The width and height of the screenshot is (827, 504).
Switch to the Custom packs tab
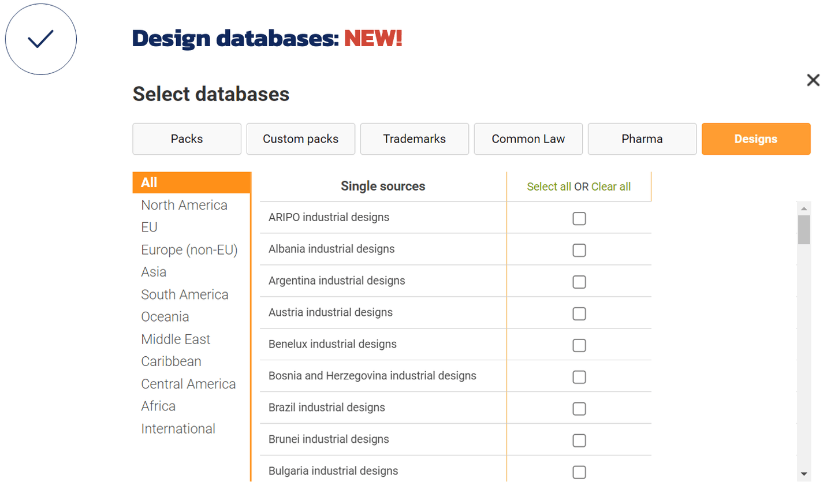300,139
